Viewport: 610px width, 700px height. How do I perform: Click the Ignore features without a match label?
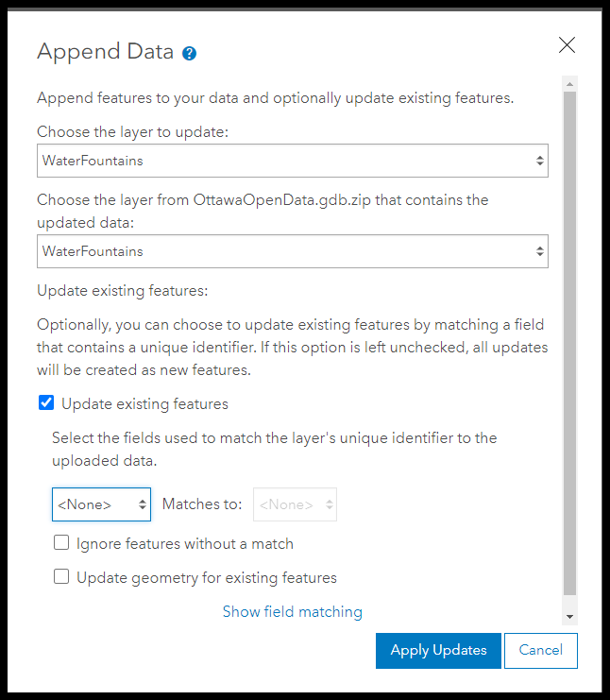(185, 544)
